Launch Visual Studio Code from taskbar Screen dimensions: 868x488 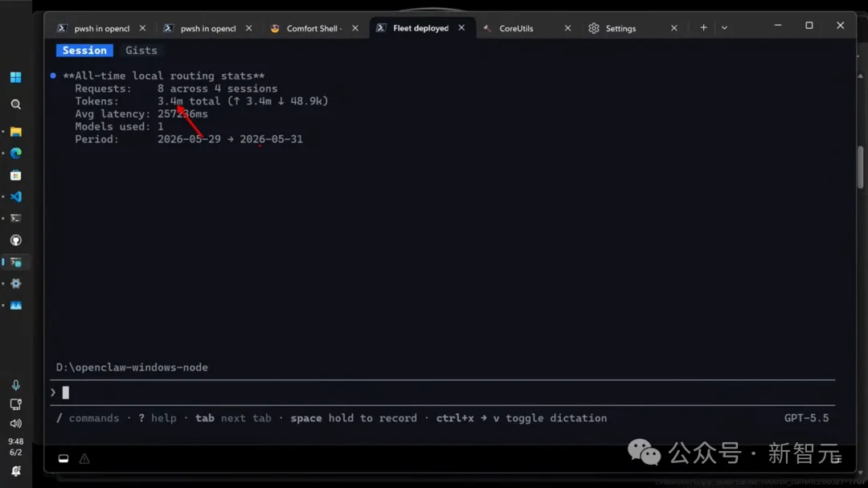[15, 197]
